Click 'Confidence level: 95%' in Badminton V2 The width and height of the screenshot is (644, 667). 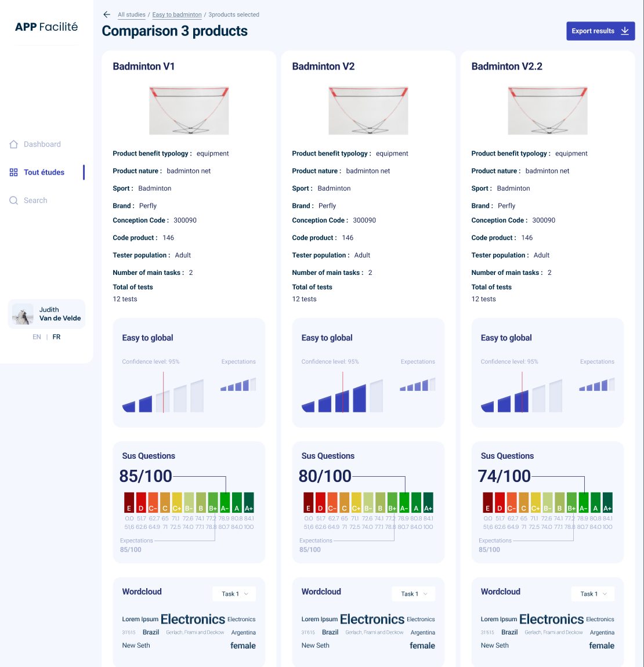(x=330, y=361)
